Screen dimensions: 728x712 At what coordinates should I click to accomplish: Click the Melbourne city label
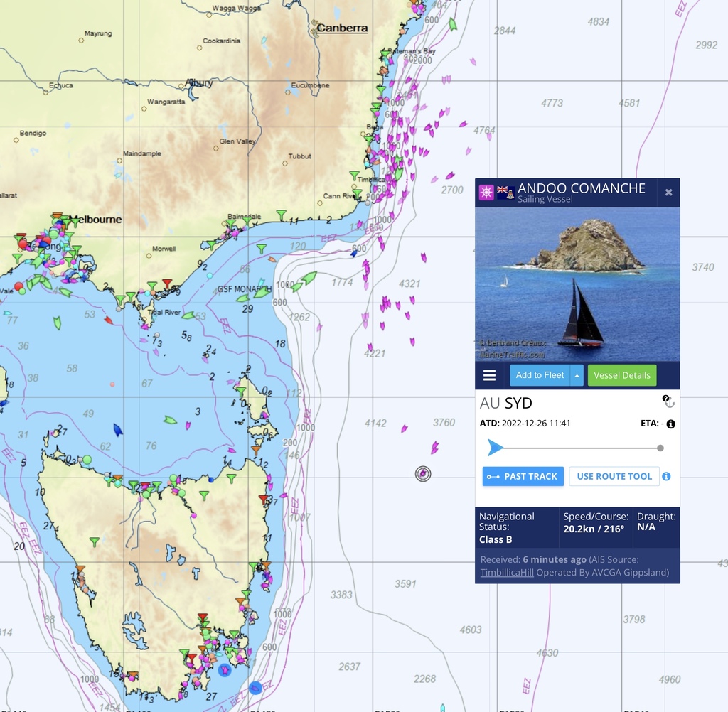95,220
